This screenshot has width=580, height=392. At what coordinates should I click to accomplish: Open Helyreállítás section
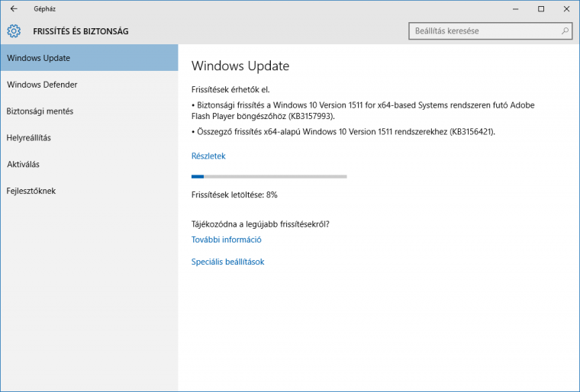point(89,137)
